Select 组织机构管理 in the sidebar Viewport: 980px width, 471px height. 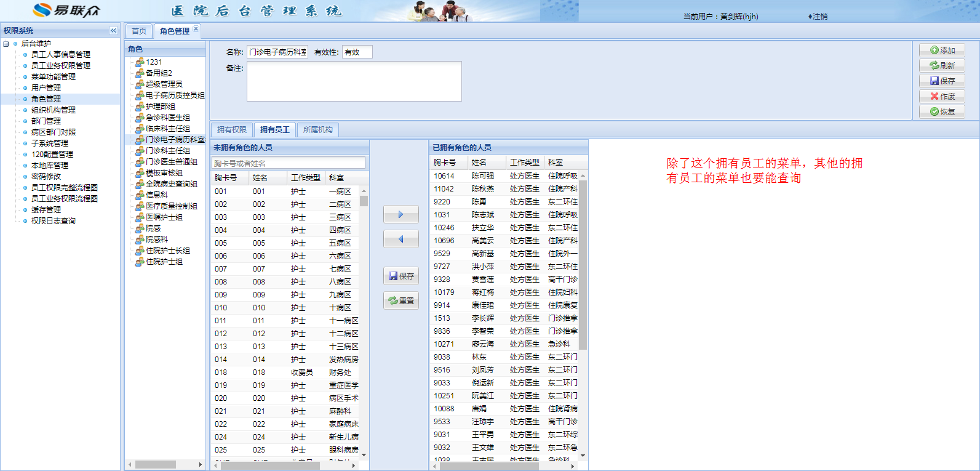point(54,110)
